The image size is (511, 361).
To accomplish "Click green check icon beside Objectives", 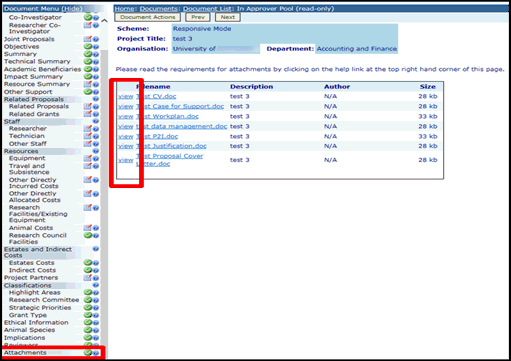I will [88, 47].
